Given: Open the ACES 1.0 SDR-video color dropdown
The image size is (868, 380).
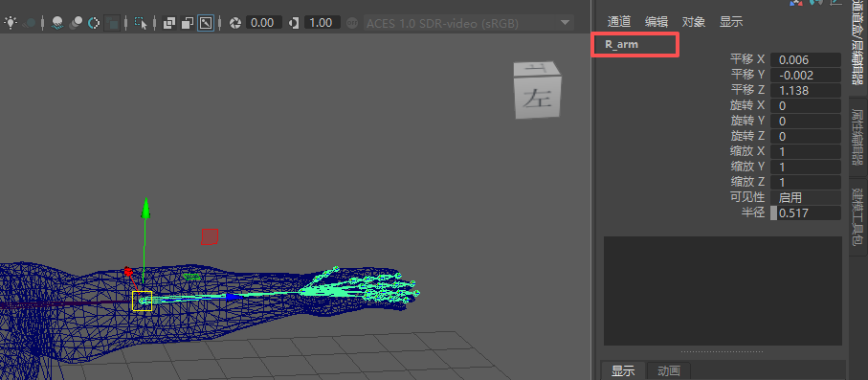Looking at the screenshot, I should click(468, 23).
